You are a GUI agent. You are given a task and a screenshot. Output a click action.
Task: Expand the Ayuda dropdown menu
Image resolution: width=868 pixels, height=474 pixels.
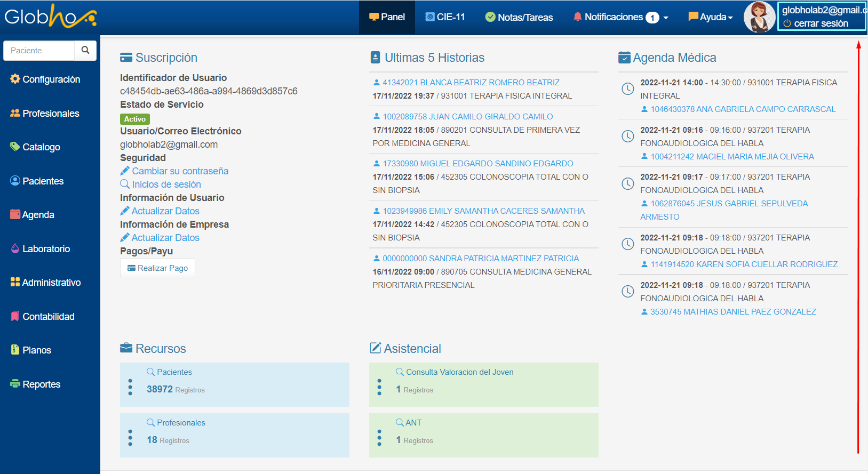[x=710, y=17]
